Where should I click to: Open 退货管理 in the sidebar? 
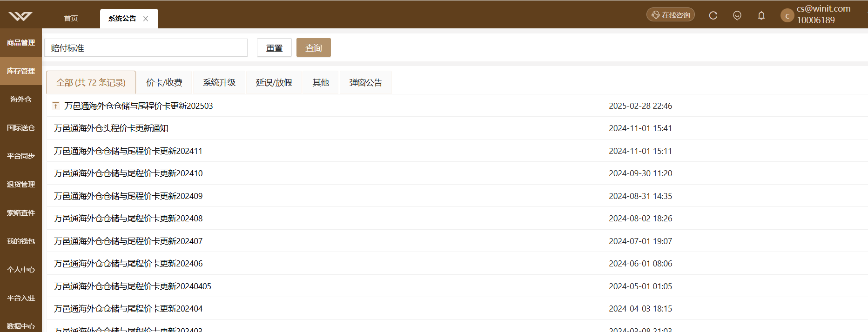tap(21, 185)
